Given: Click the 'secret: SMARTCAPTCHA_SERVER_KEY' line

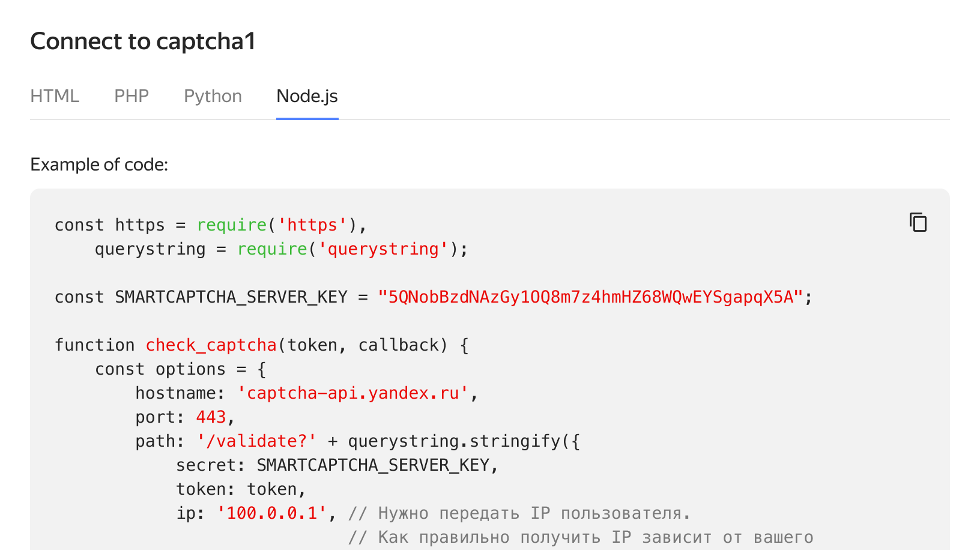Looking at the screenshot, I should (x=337, y=465).
